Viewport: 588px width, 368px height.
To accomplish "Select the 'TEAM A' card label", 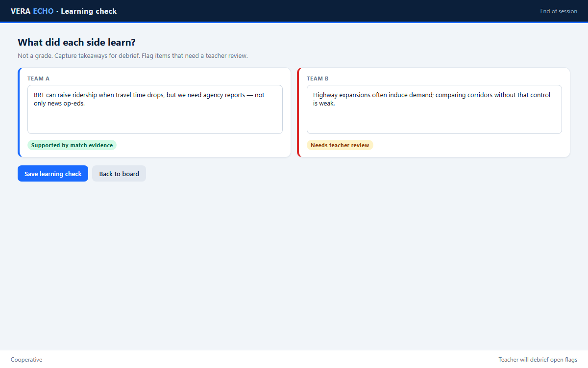I will pos(38,79).
